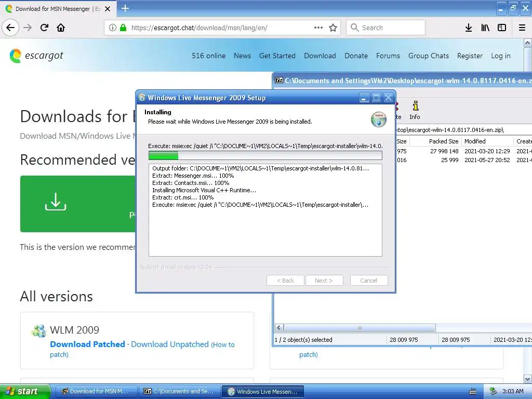Screen dimensions: 532x399
Task: Switch to C:\Documents and Se... taskbar button
Action: tap(180, 391)
